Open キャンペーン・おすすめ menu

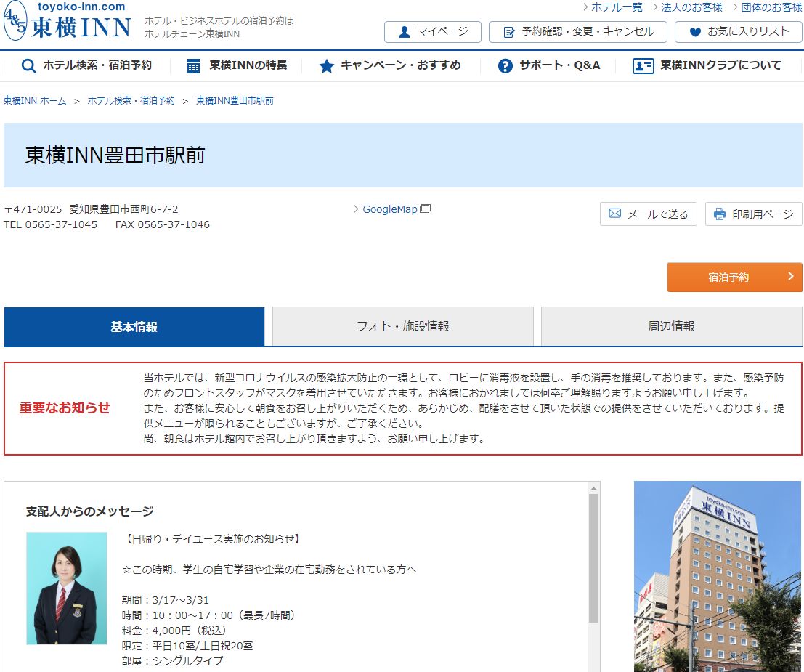(x=390, y=65)
